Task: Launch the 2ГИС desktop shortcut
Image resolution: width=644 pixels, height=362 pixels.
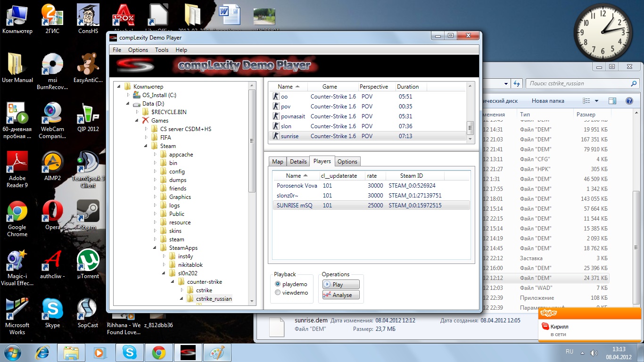Action: coord(53,19)
